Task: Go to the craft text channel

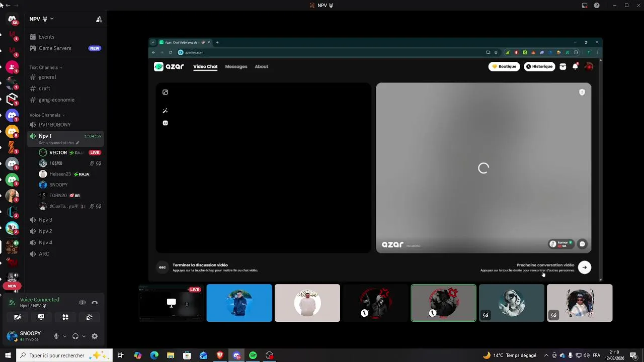Action: pos(65,88)
